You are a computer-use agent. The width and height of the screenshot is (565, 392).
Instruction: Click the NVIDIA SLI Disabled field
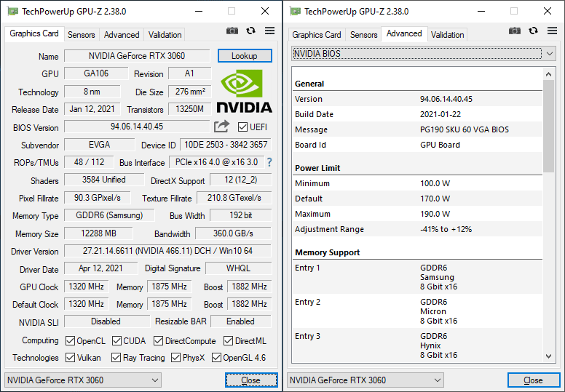click(x=106, y=321)
